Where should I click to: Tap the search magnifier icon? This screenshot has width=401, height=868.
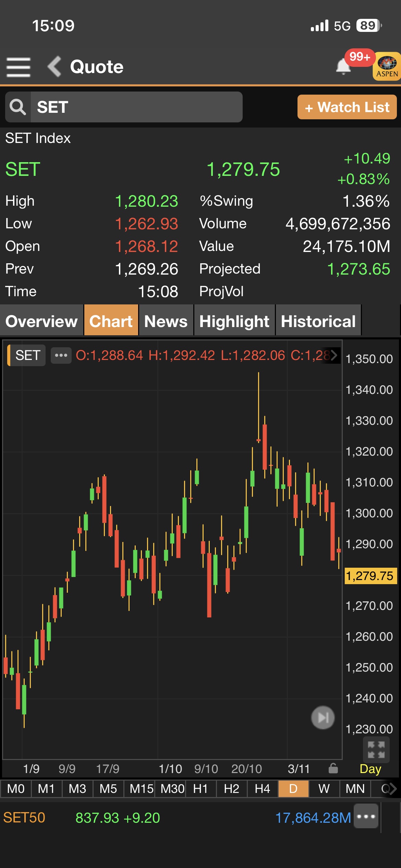[18, 107]
